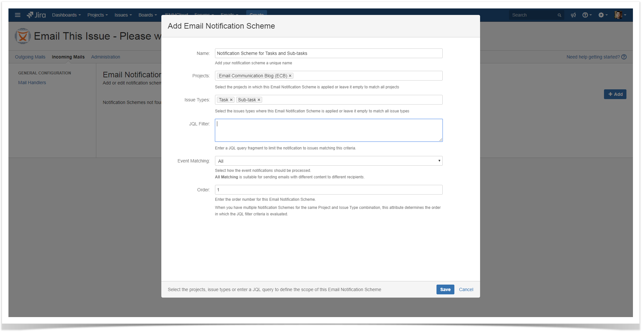Open the Dashboards menu
The image size is (644, 333).
(66, 15)
